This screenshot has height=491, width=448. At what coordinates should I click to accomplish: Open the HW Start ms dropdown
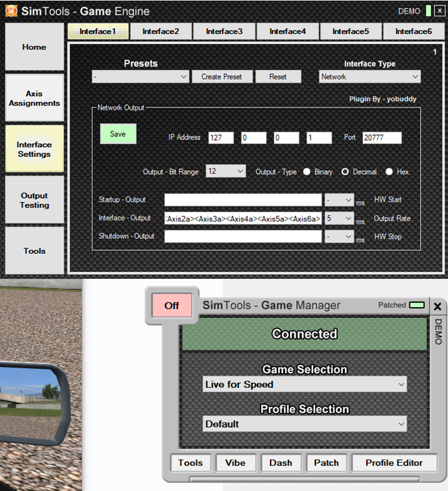[x=339, y=200]
